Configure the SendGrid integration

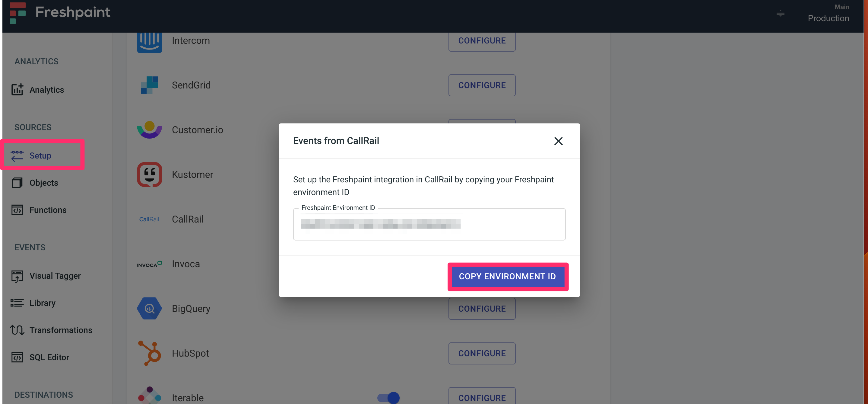pos(482,85)
